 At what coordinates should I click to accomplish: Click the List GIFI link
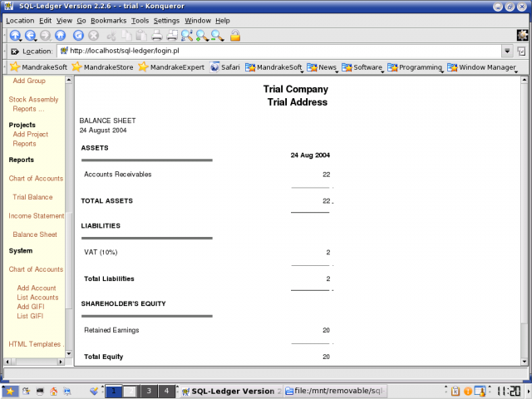pos(30,316)
